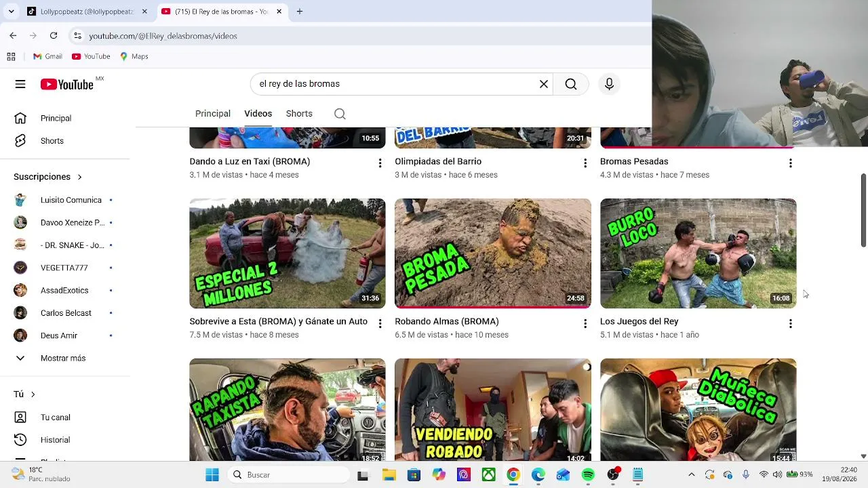
Task: Close the El Rey de las bromas tab
Action: [x=279, y=12]
